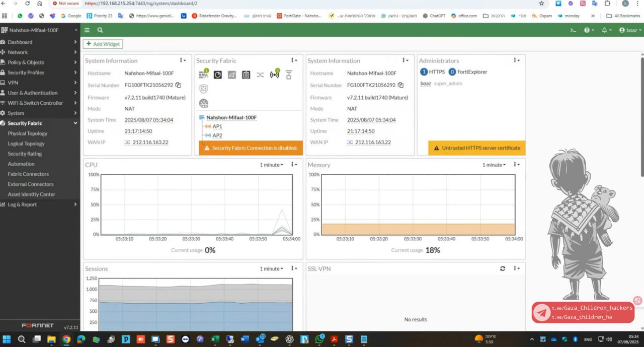Expand the Log & Report sidebar section
Viewport: 644px width, 347px height.
point(39,204)
